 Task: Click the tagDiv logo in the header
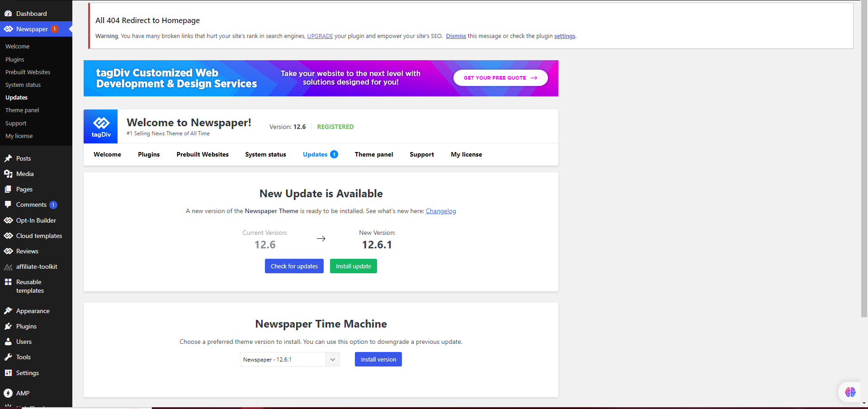point(101,126)
